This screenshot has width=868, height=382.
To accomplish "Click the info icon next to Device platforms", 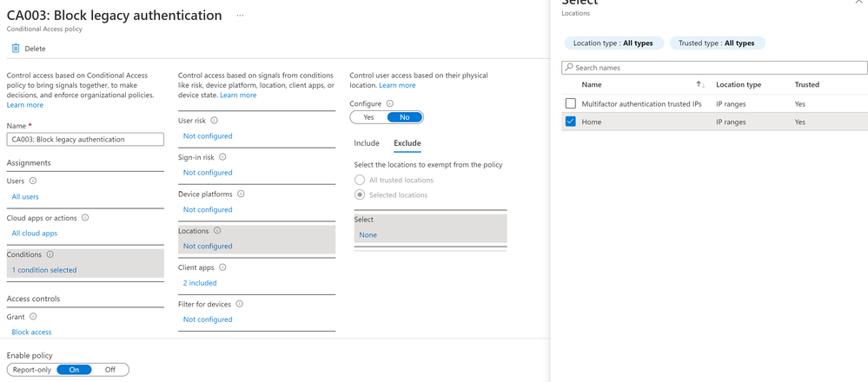I will pyautogui.click(x=241, y=194).
